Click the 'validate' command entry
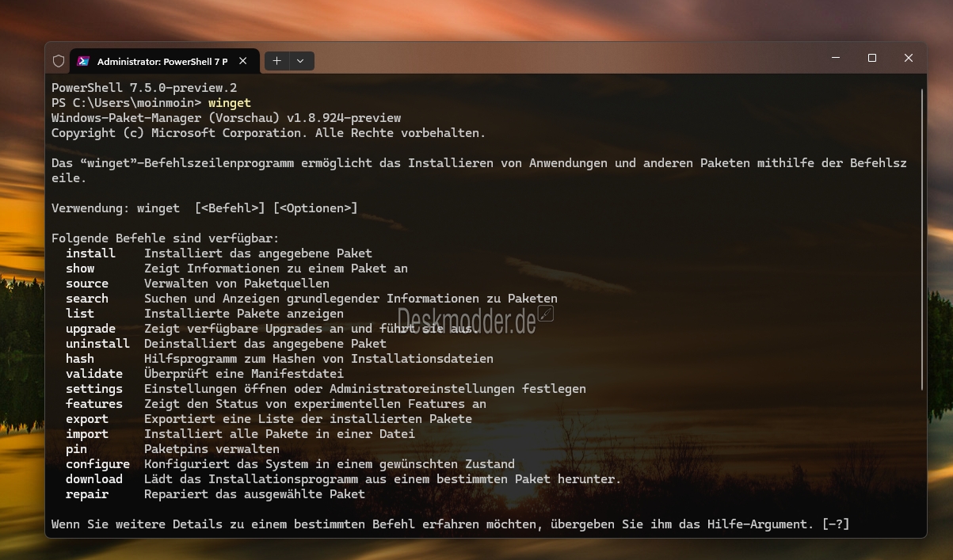Screen dimensions: 953x560 [x=94, y=374]
